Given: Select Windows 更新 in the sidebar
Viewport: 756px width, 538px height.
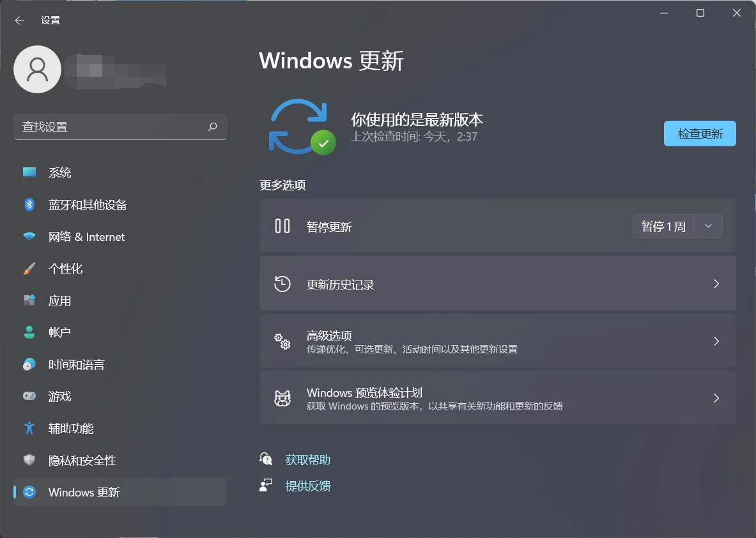Looking at the screenshot, I should (120, 492).
